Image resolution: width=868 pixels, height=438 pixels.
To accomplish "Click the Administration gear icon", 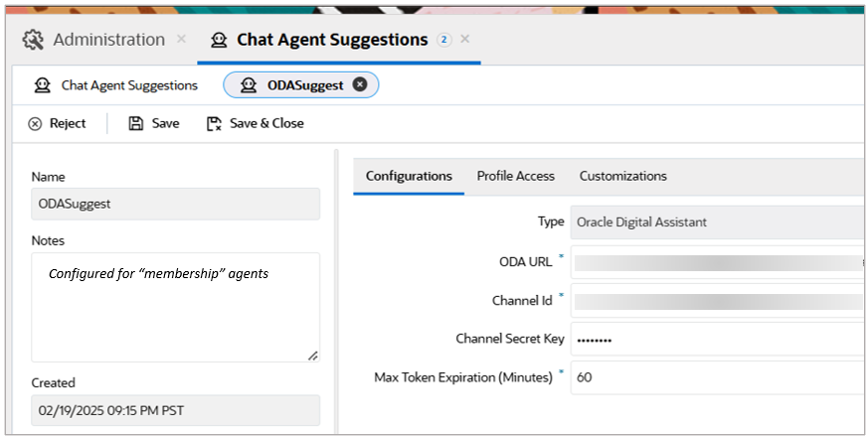I will (33, 41).
